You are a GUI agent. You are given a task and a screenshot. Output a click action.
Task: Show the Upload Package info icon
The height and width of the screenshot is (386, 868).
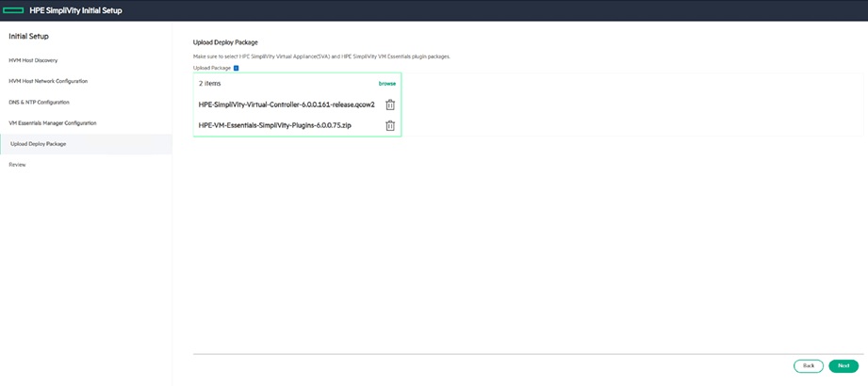236,68
